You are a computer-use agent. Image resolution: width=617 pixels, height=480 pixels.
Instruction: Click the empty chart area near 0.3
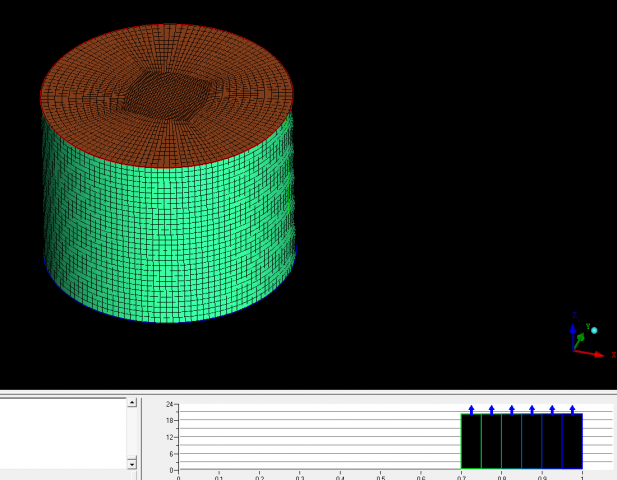[300, 440]
